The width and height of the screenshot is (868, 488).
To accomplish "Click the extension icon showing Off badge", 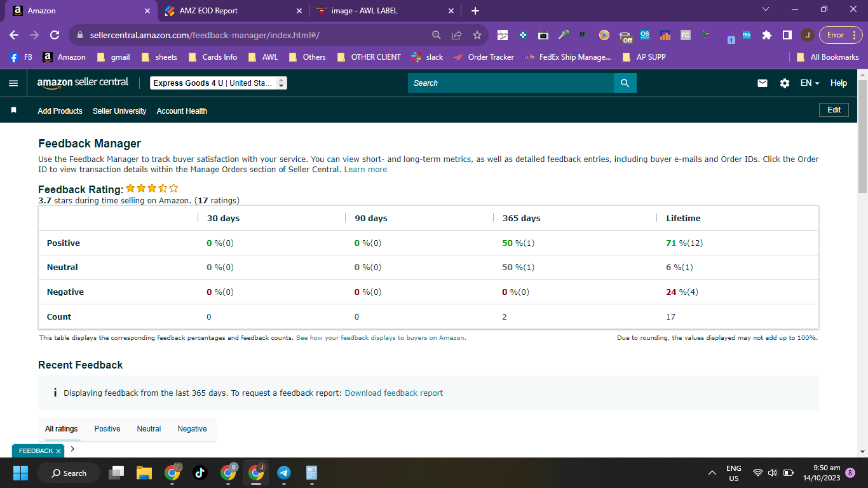I will (625, 36).
